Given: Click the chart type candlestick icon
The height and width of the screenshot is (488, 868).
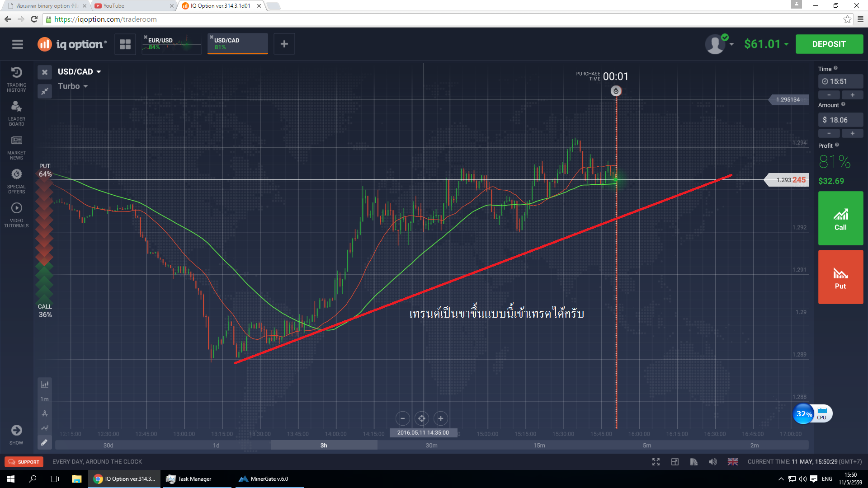Looking at the screenshot, I should point(45,385).
